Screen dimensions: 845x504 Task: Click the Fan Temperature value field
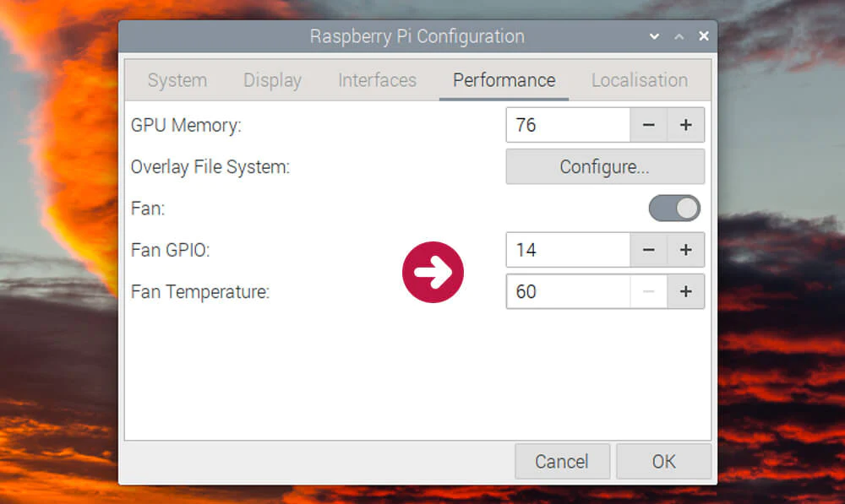(568, 292)
